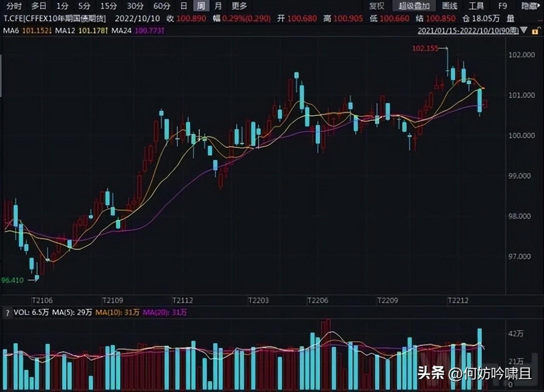Open the date range dropdown triangle

pyautogui.click(x=524, y=31)
